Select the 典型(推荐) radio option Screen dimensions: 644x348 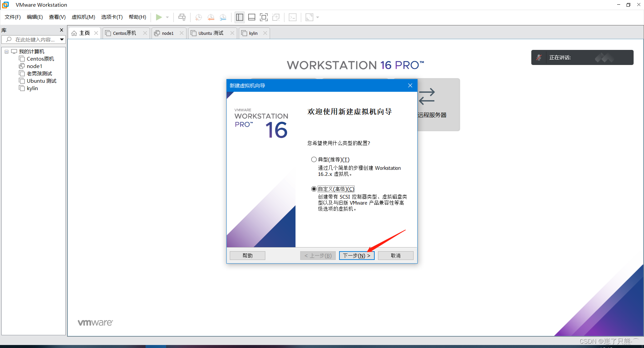(314, 159)
